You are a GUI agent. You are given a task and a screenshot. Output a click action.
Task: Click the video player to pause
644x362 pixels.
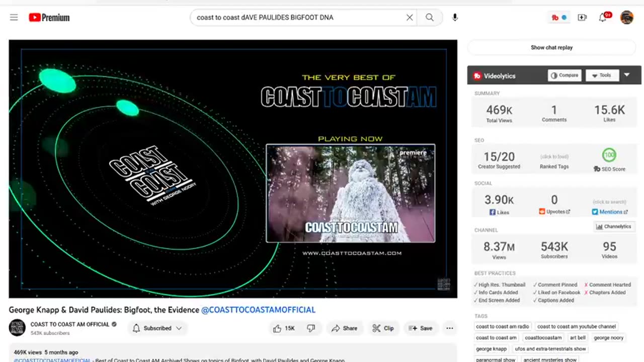[233, 169]
